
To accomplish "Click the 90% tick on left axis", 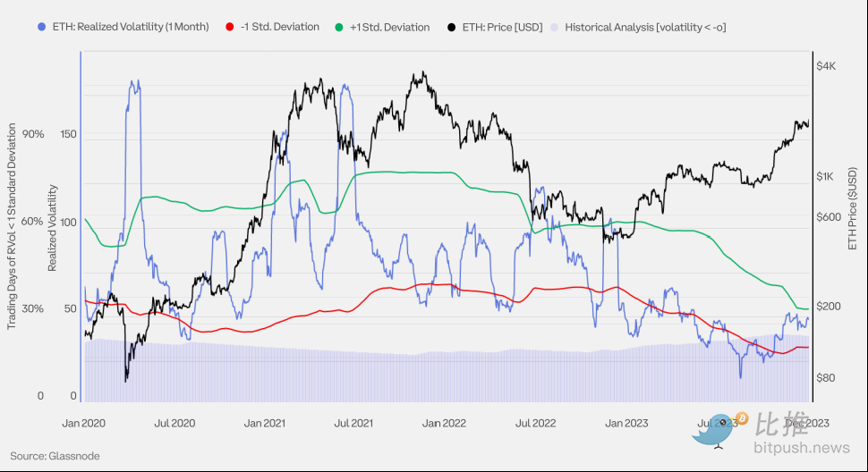I will pyautogui.click(x=33, y=134).
